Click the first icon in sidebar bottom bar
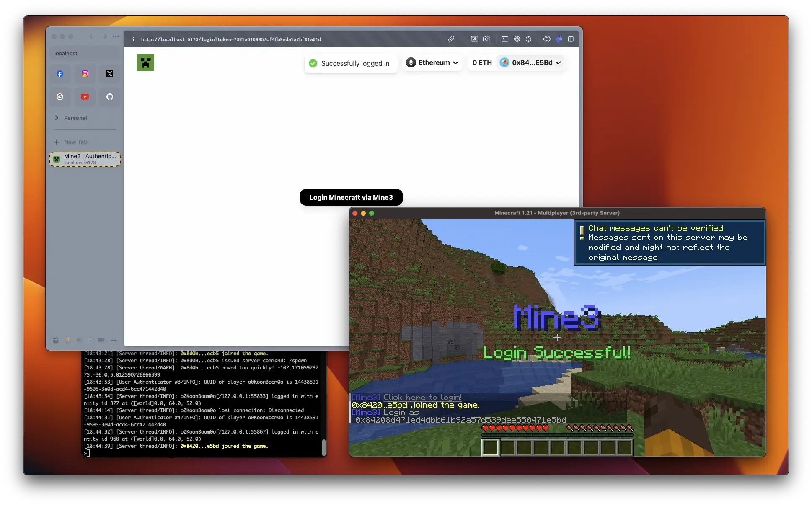The image size is (812, 506). [56, 341]
